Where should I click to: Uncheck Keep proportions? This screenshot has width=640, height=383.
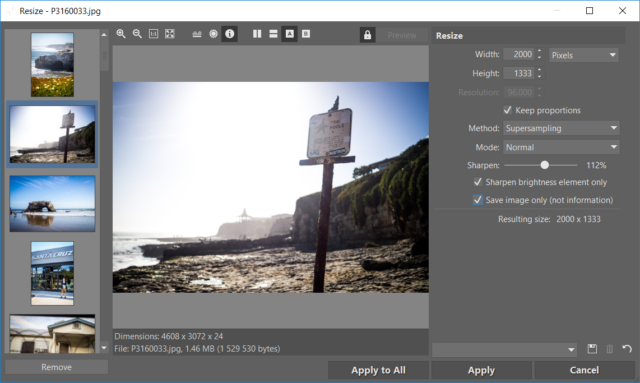tap(507, 110)
